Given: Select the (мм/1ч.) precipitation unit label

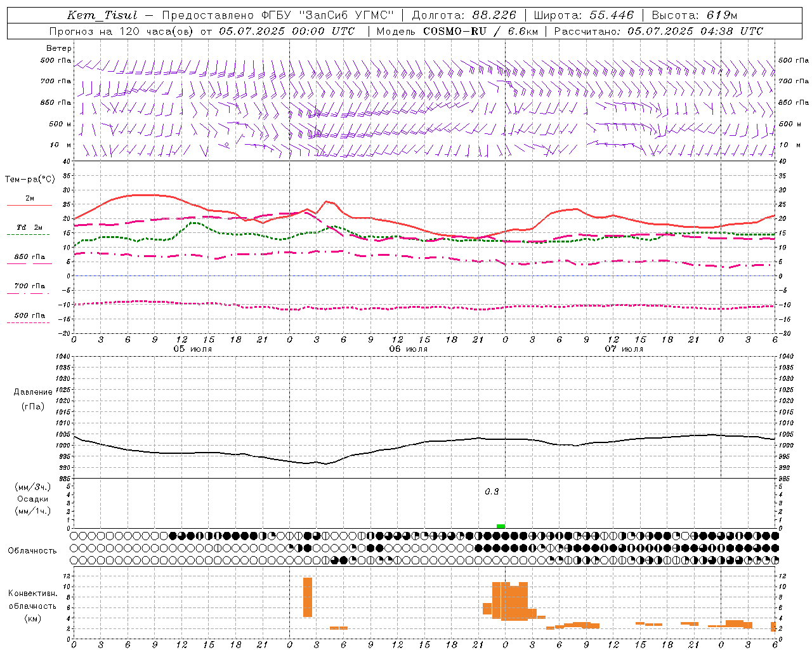Looking at the screenshot, I should point(33,511).
